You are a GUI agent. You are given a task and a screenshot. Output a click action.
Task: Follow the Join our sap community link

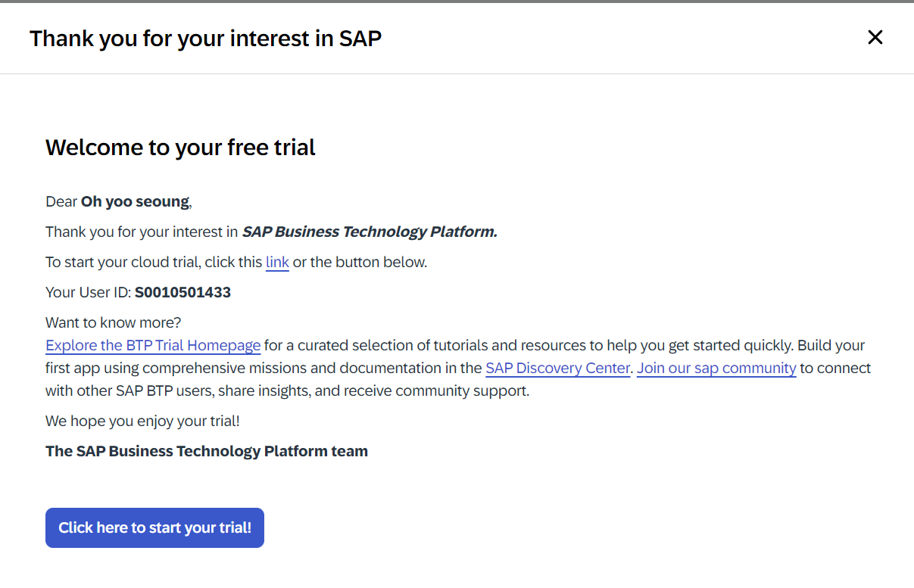coord(716,369)
